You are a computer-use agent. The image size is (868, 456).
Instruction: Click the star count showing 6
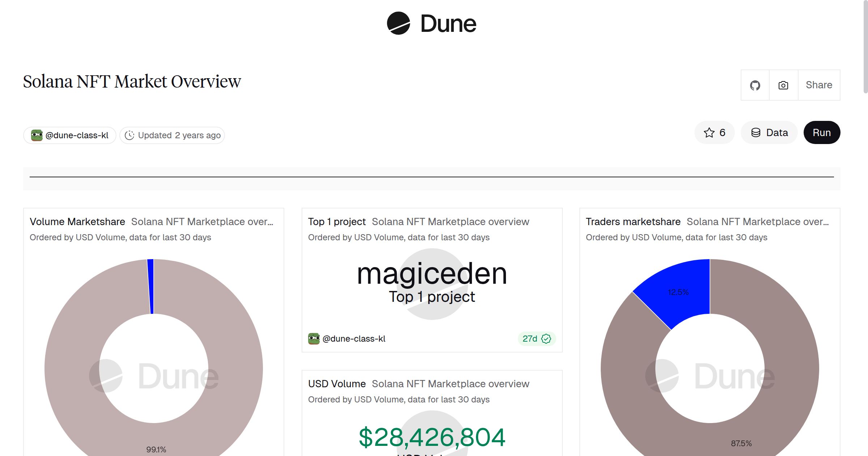point(722,132)
